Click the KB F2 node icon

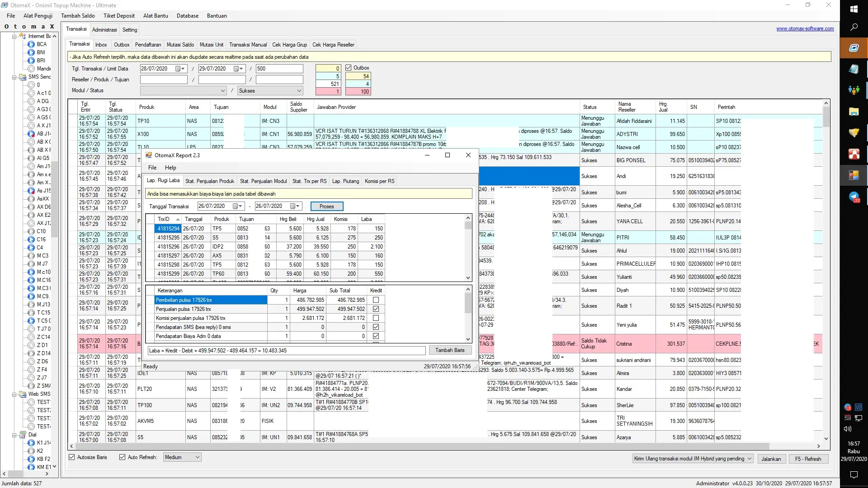tap(32, 459)
